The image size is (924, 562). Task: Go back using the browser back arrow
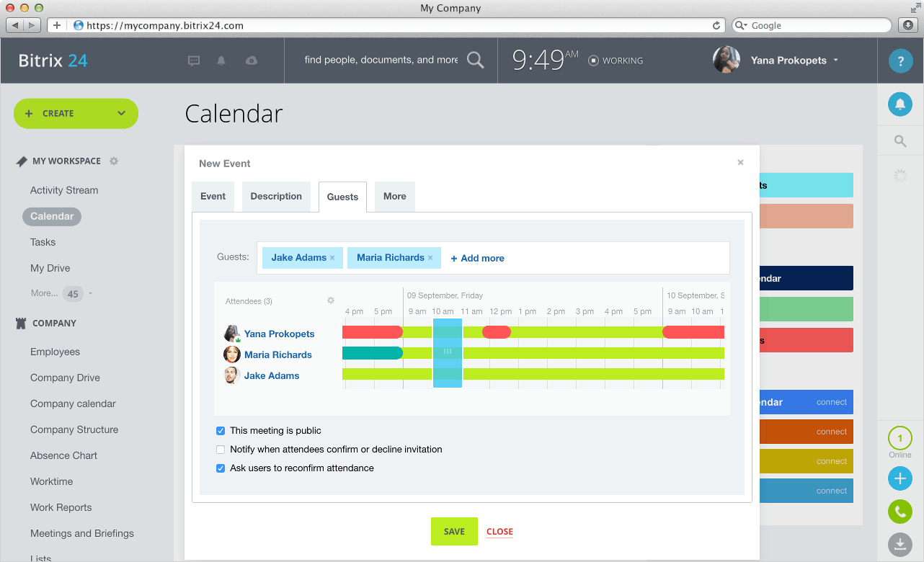pyautogui.click(x=15, y=25)
